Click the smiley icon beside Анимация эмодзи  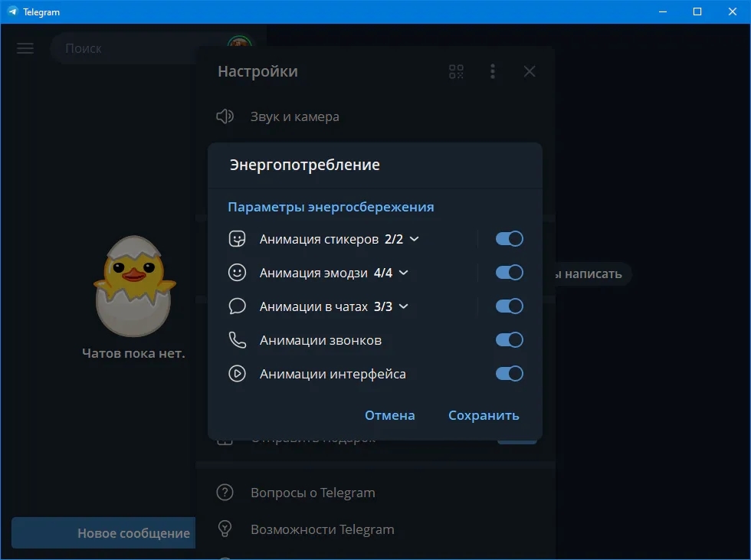point(237,273)
